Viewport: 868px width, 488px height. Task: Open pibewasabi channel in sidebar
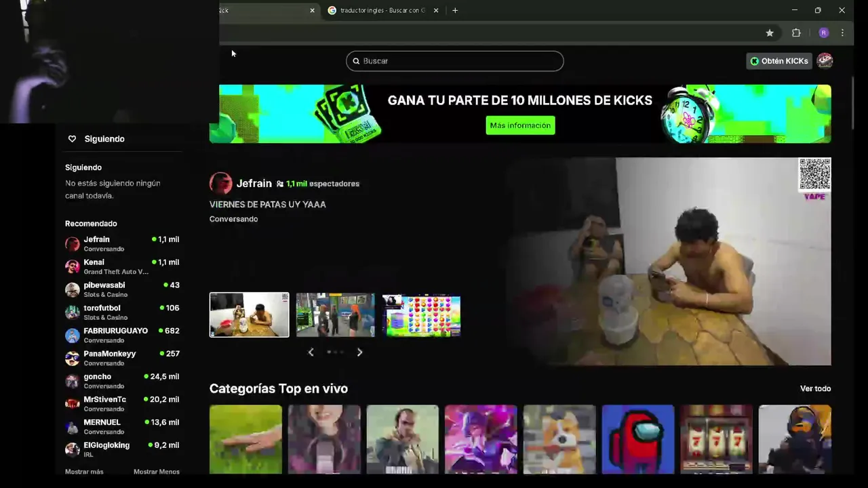pyautogui.click(x=122, y=289)
